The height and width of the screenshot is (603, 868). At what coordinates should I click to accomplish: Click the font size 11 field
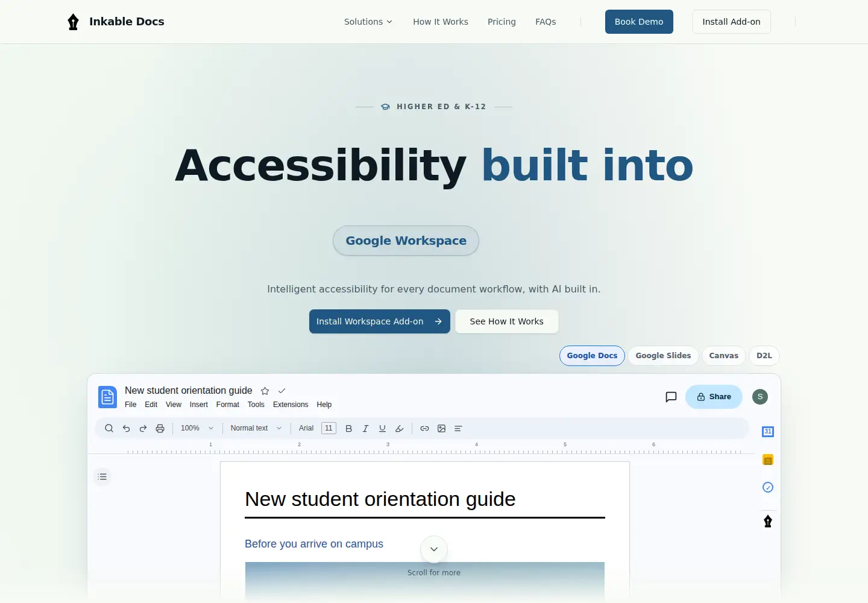click(329, 428)
